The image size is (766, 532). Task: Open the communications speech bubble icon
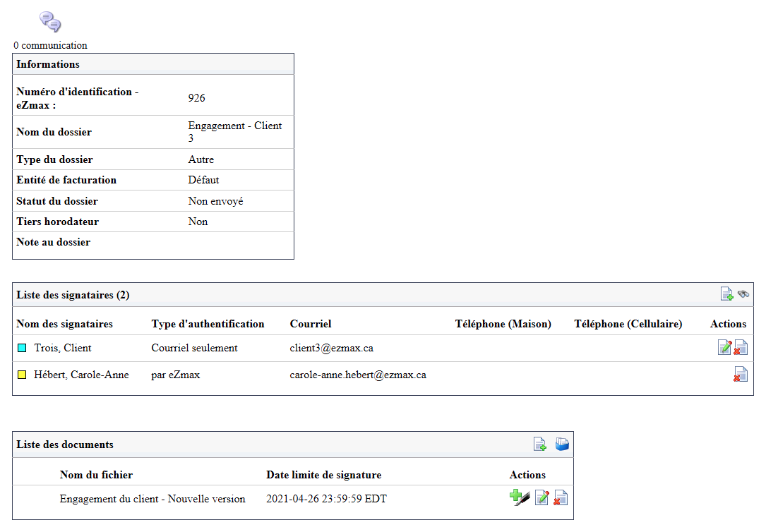(x=50, y=22)
